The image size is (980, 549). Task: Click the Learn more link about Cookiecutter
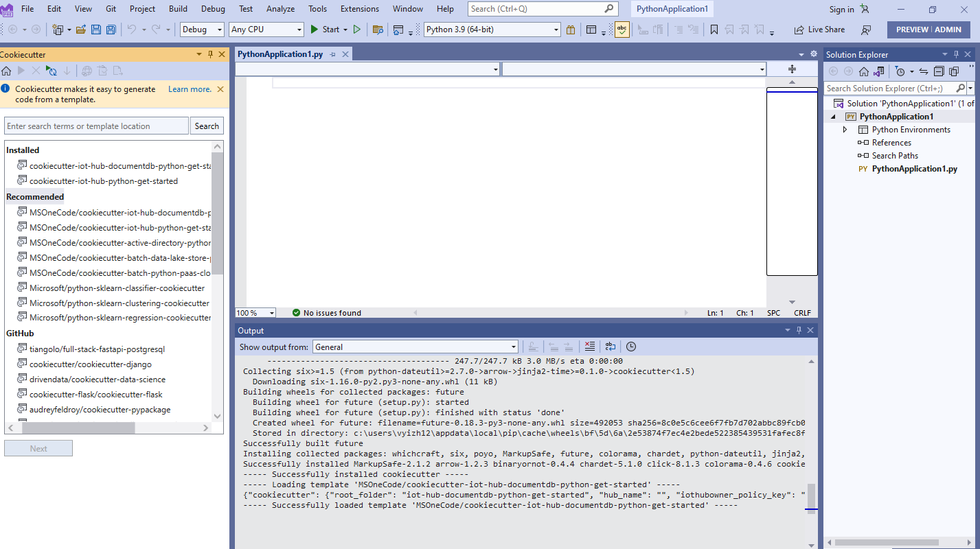click(x=189, y=89)
